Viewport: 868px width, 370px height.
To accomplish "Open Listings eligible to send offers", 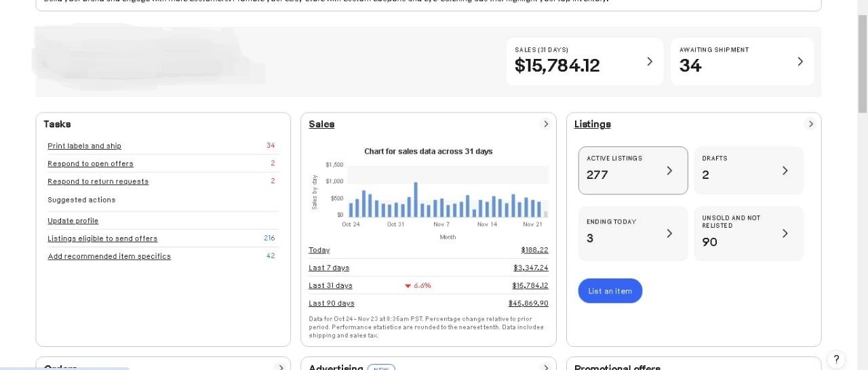I will 102,239.
